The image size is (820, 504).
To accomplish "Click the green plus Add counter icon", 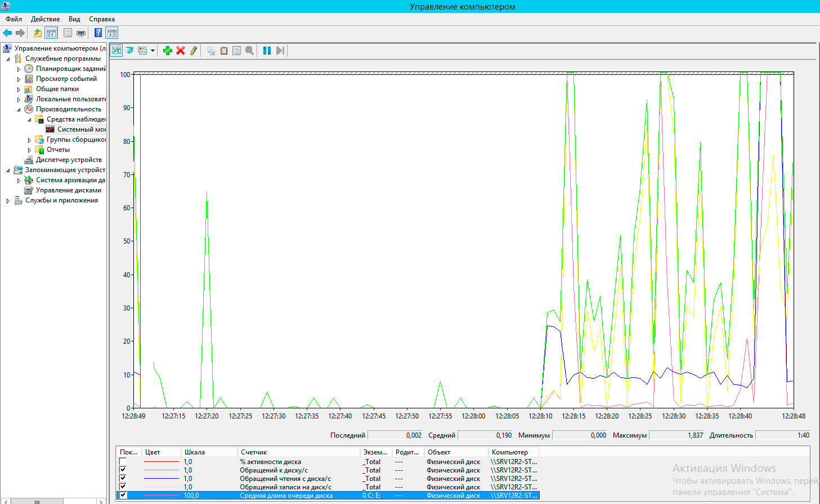I will click(x=167, y=51).
